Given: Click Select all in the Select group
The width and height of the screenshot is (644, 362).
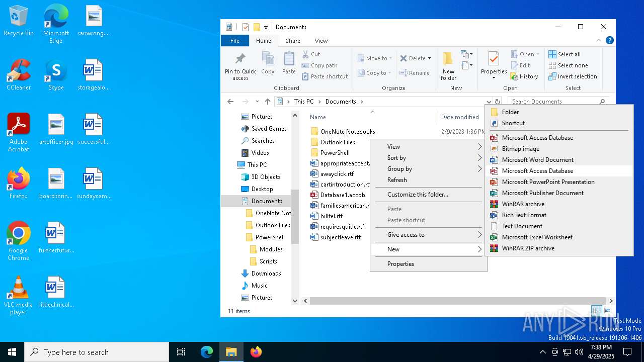Looking at the screenshot, I should point(565,54).
